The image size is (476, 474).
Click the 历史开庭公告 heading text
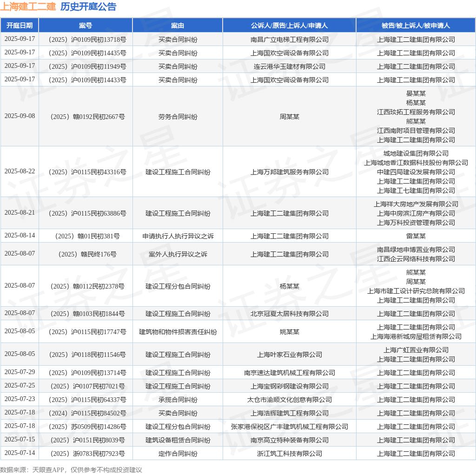pos(88,7)
